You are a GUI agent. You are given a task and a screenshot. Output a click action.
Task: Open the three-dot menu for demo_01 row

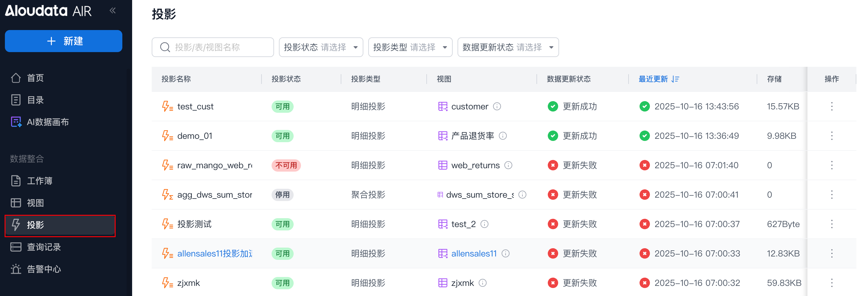[831, 136]
